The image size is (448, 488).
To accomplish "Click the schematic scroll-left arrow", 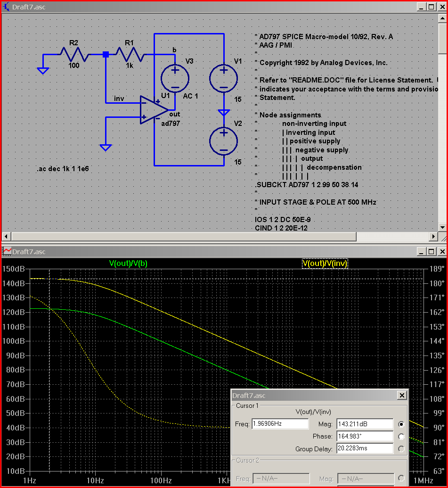I will point(7,237).
